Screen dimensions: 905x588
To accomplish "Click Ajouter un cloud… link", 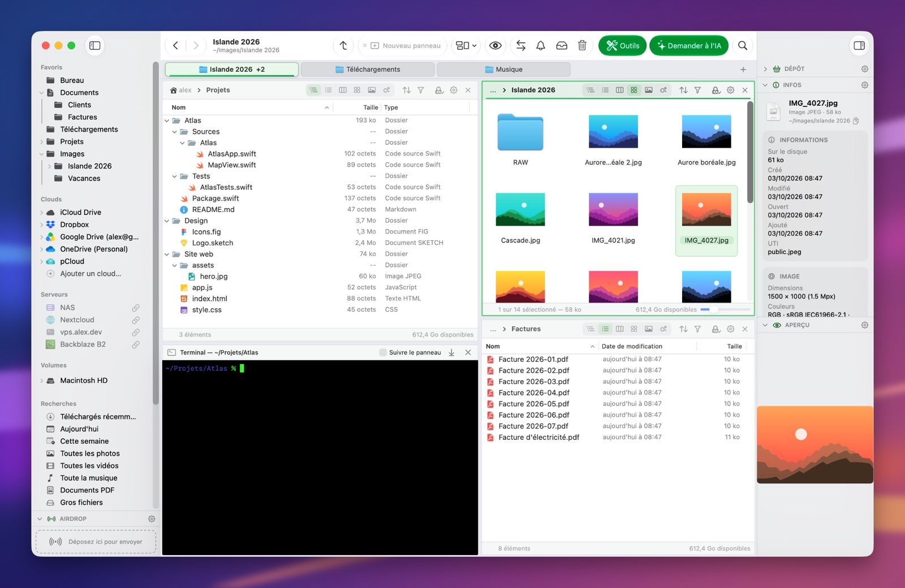I will [90, 274].
